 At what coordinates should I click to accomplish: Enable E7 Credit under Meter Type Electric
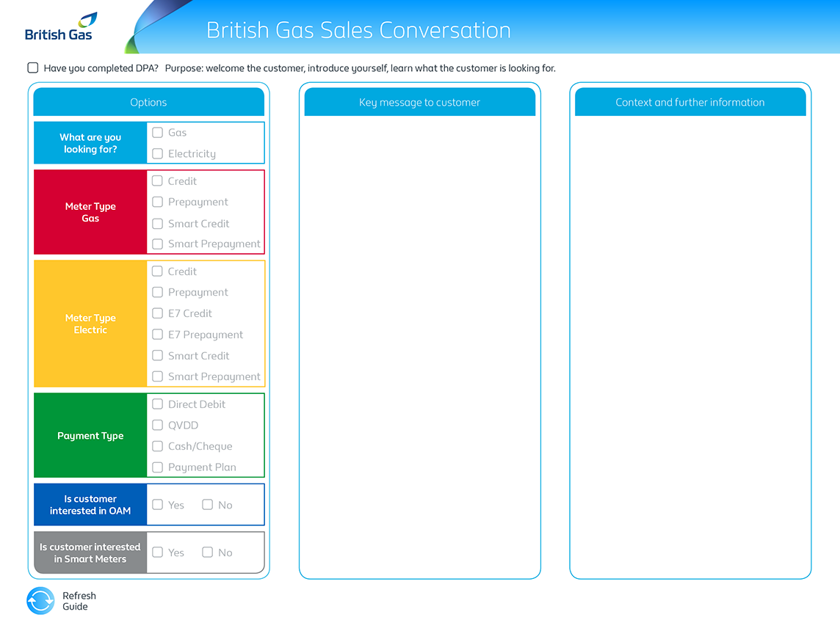click(x=157, y=313)
